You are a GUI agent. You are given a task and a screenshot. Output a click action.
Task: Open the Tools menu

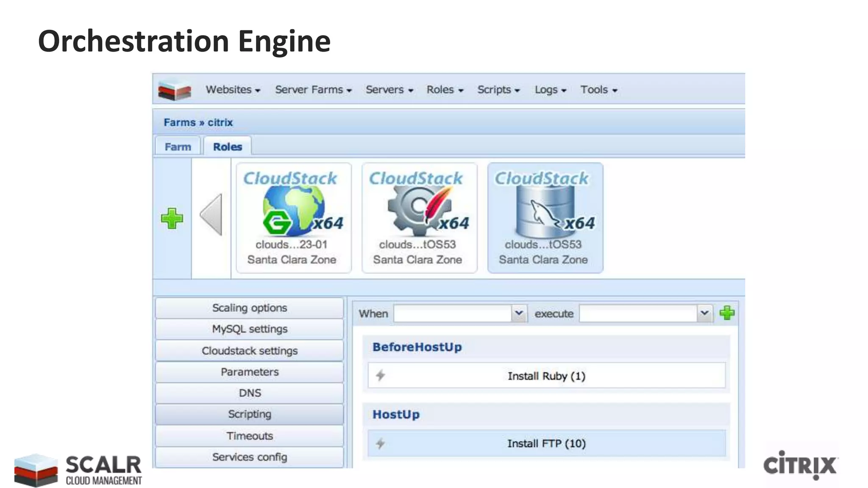coord(598,90)
